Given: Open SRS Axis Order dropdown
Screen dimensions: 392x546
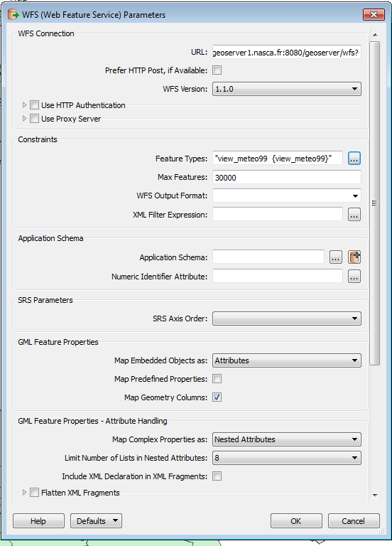Looking at the screenshot, I should pos(287,318).
